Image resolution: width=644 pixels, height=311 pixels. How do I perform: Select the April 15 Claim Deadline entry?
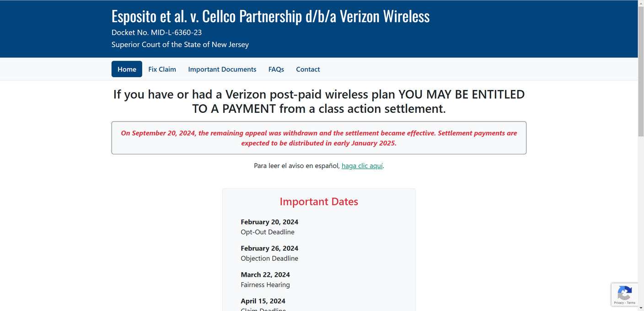(x=263, y=304)
